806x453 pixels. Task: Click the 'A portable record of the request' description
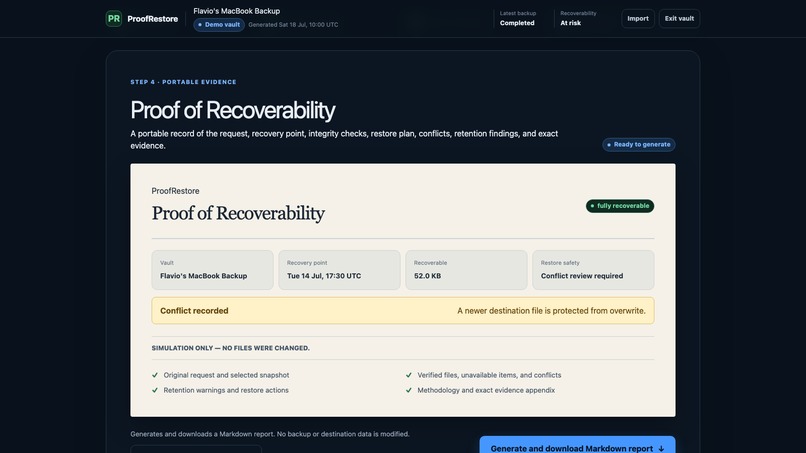coord(344,139)
